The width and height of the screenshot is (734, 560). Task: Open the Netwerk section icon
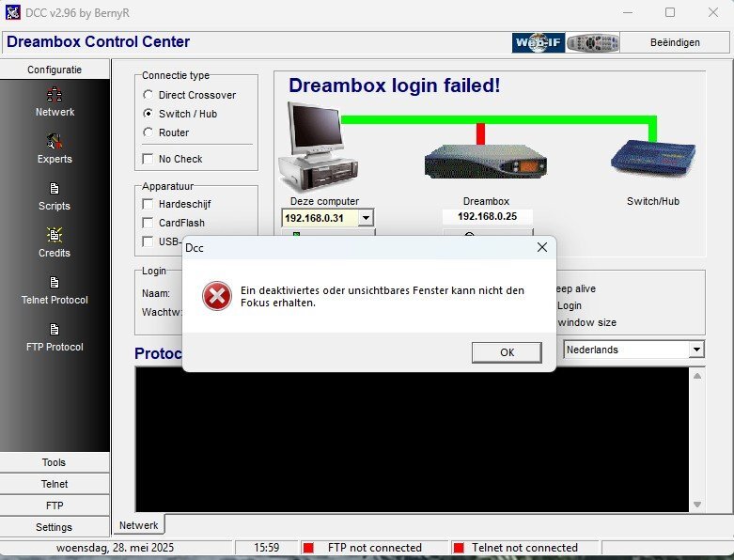pos(55,95)
